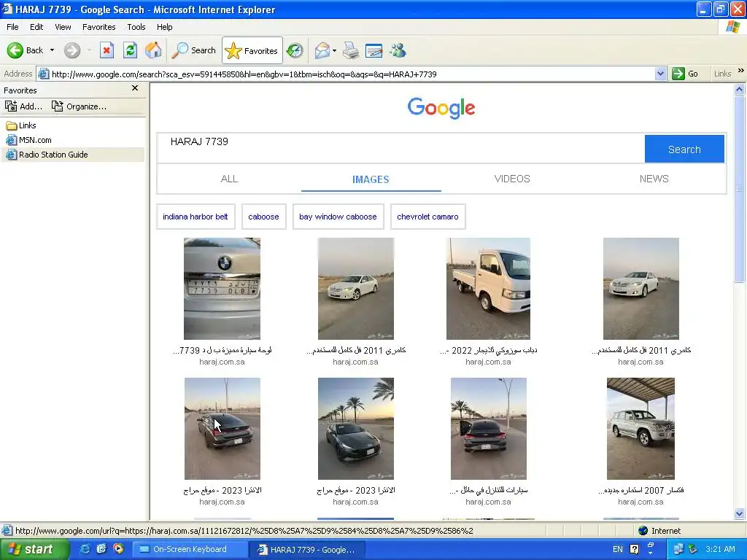Open the Search pane magnifier button

pos(194,50)
